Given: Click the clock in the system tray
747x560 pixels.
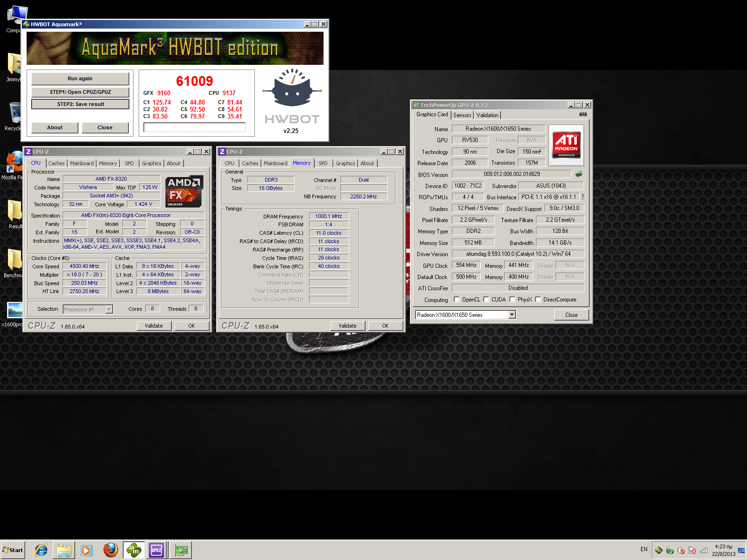Looking at the screenshot, I should [723, 550].
